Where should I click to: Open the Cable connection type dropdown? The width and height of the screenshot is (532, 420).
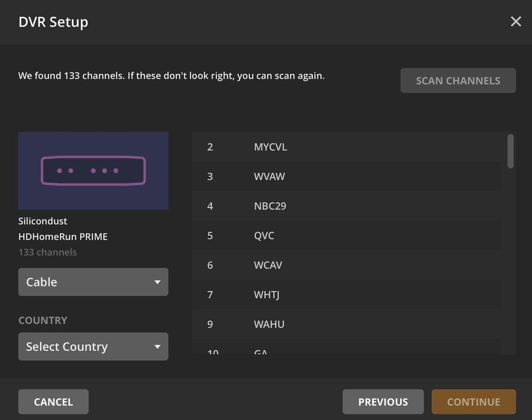coord(93,282)
